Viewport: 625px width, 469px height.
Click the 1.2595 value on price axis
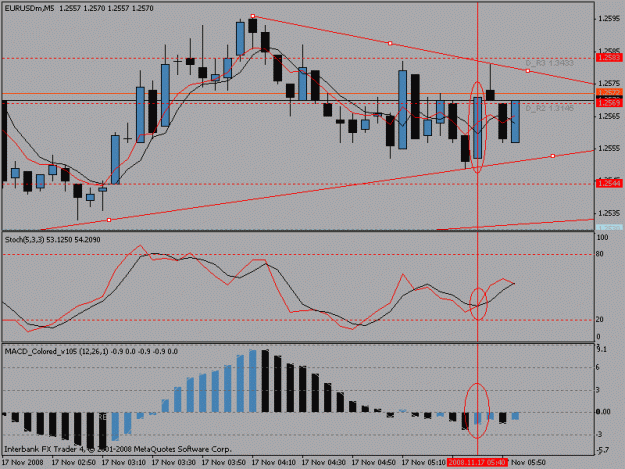click(x=609, y=18)
